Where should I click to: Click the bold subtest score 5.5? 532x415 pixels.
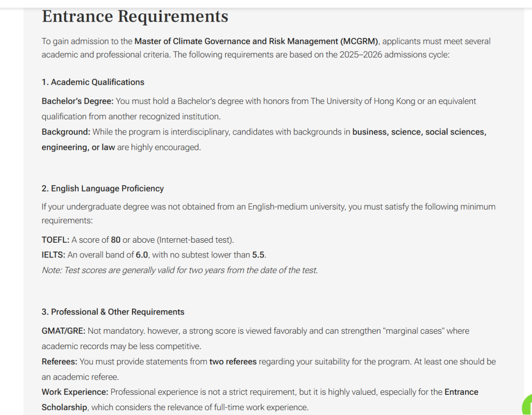pyautogui.click(x=259, y=255)
